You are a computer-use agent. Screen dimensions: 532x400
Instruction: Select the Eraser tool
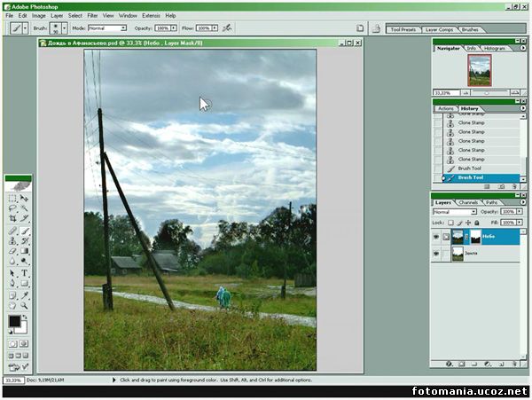coord(12,251)
